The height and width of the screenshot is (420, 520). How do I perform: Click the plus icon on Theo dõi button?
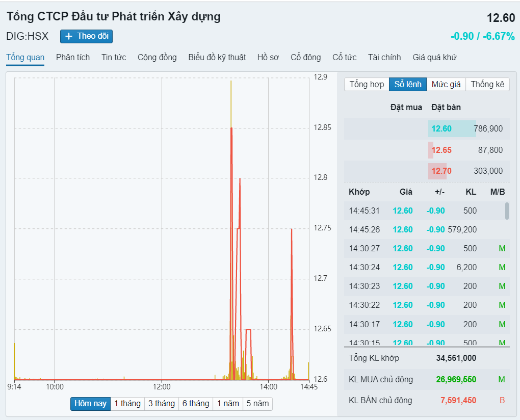pyautogui.click(x=69, y=36)
